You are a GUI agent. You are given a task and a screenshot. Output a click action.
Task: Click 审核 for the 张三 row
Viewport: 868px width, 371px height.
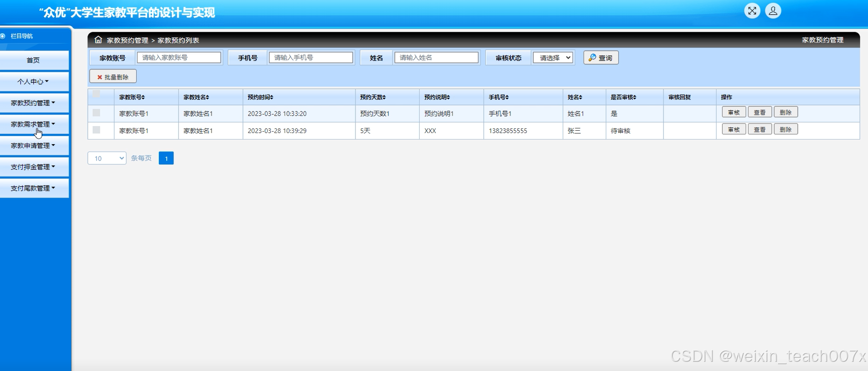point(734,129)
